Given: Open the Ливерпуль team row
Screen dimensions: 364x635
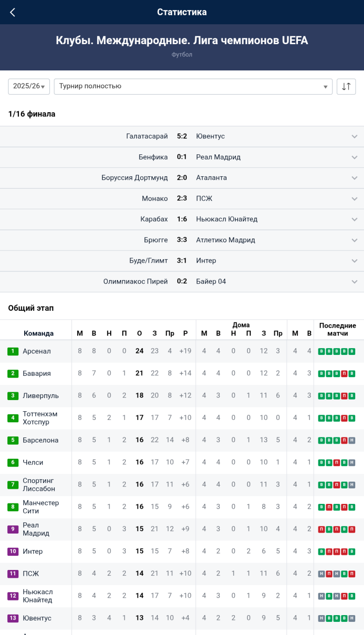Looking at the screenshot, I should point(41,396).
